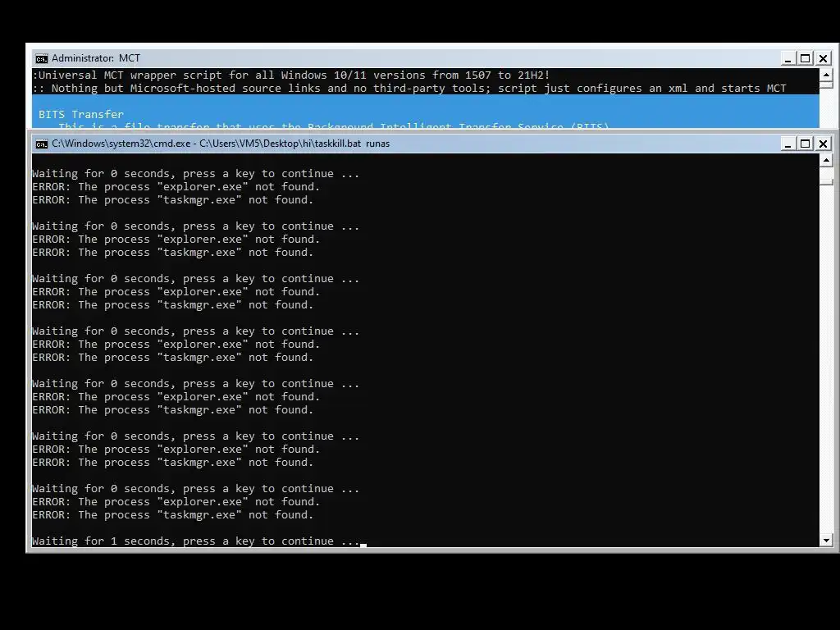
Task: Click the first "Waiting for 0 seconds" line
Action: click(x=196, y=174)
